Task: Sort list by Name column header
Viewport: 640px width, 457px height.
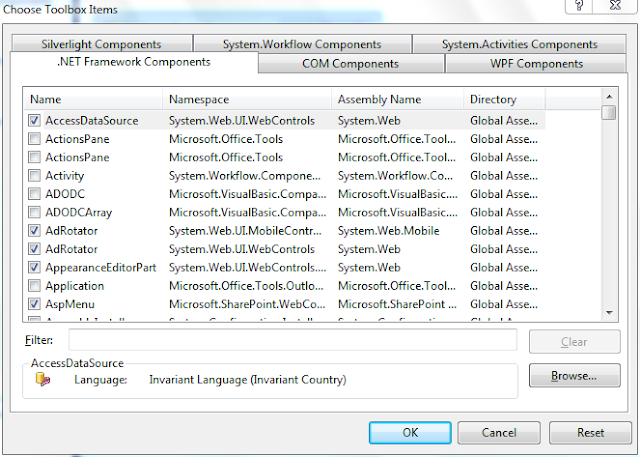Action: tap(94, 99)
